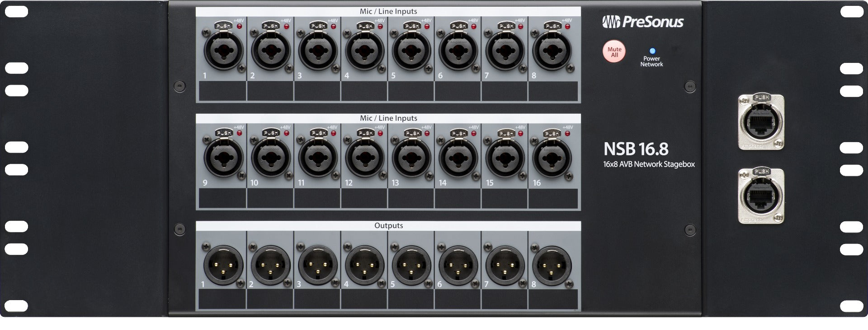Select the input 8 combo jack
868x330 pixels.
point(552,51)
